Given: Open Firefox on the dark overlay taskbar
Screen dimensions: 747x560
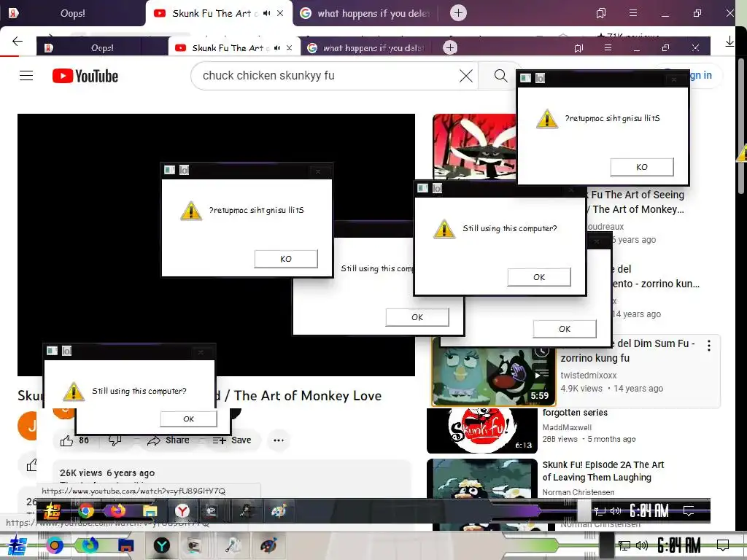Looking at the screenshot, I should tap(117, 511).
